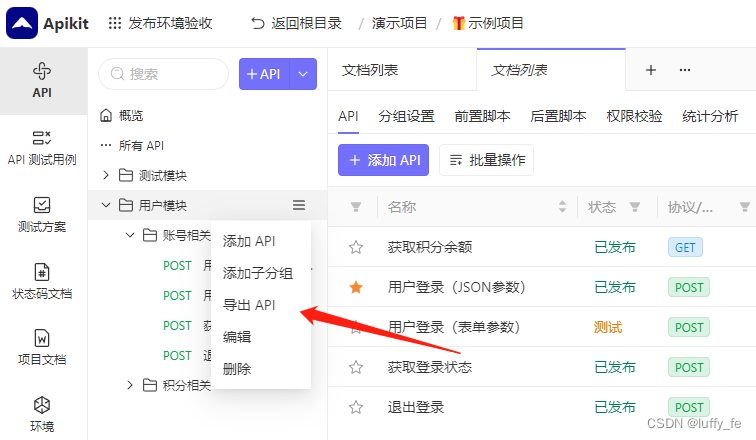Open the tab bar more options ellipsis
This screenshot has height=440, width=756.
pos(685,70)
